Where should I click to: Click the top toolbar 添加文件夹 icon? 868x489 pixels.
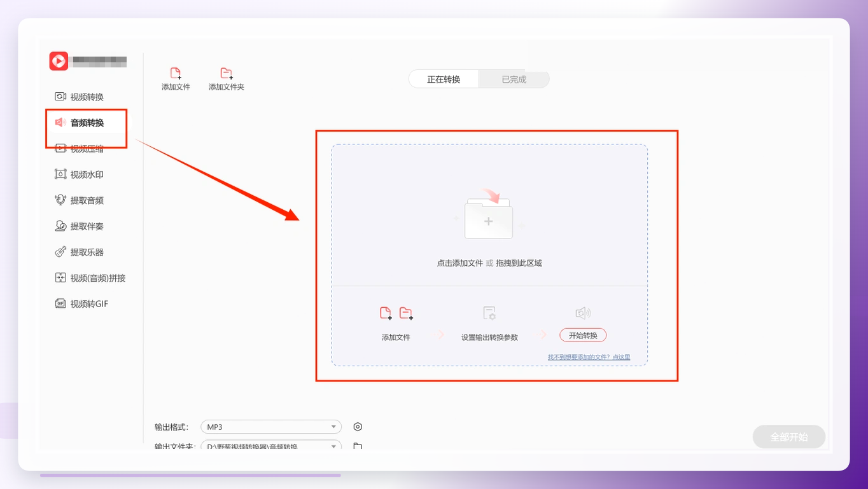(x=226, y=73)
